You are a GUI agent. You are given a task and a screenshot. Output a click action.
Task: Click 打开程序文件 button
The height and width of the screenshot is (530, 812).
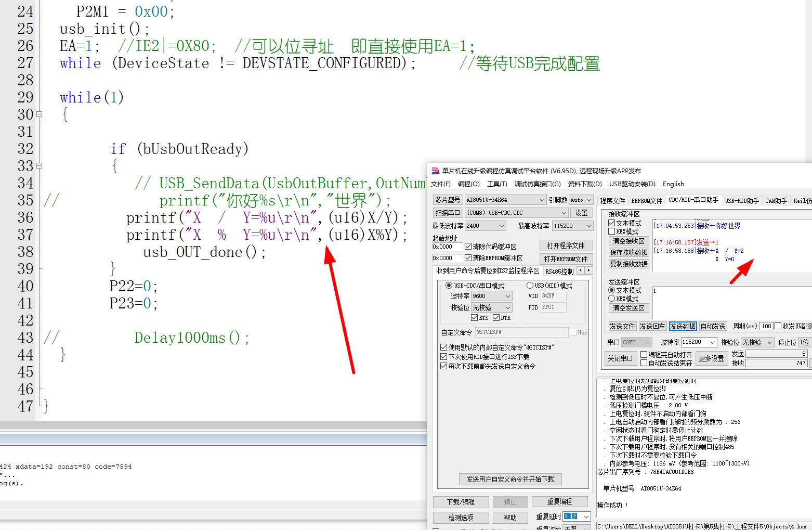coord(566,245)
